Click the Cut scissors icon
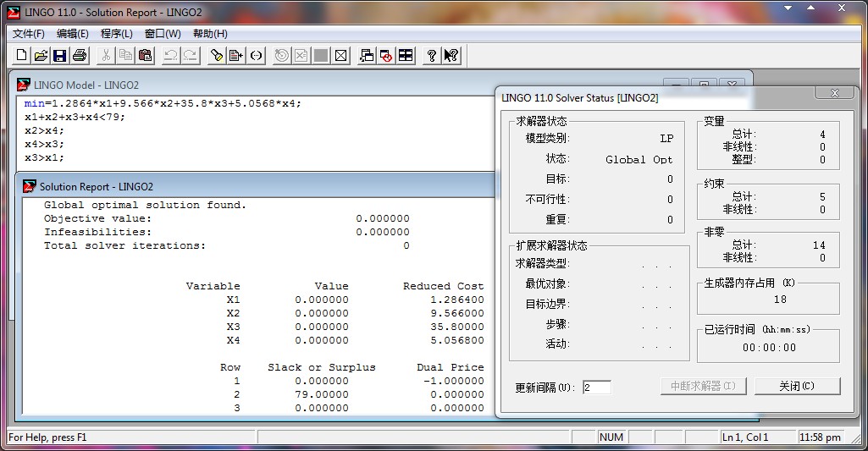Screen dimensions: 868x451 click(107, 55)
